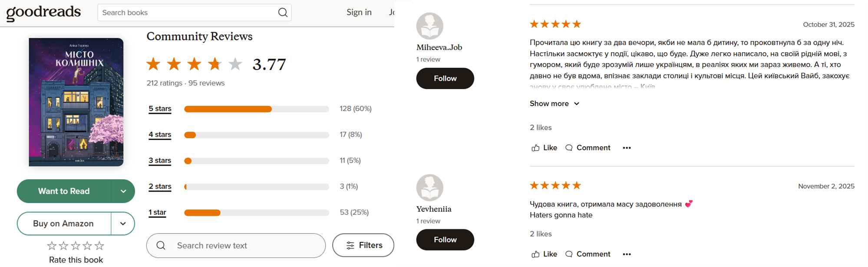
Task: Filter reviews by 5 stars
Action: 160,109
